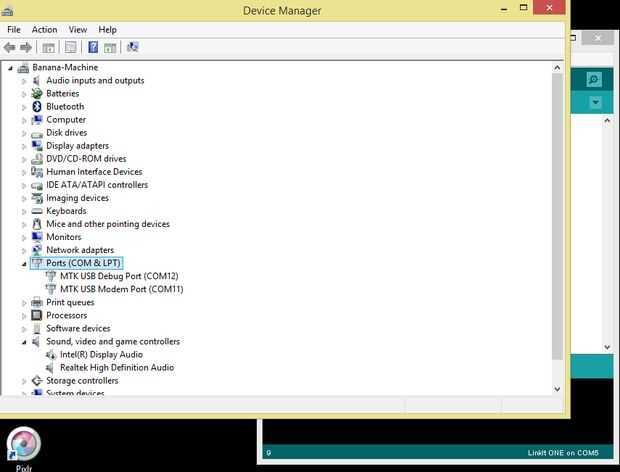This screenshot has width=620, height=472.
Task: Expand the Bluetooth node
Action: [24, 107]
